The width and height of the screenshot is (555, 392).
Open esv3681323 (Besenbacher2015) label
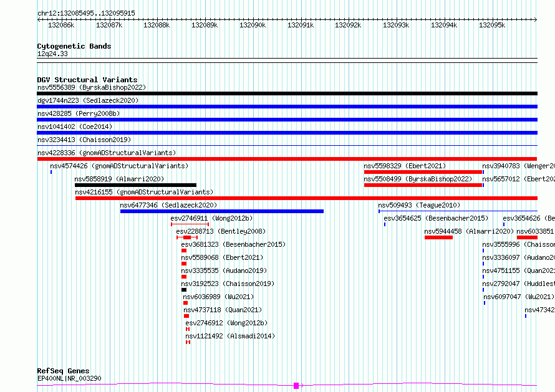[x=233, y=244]
